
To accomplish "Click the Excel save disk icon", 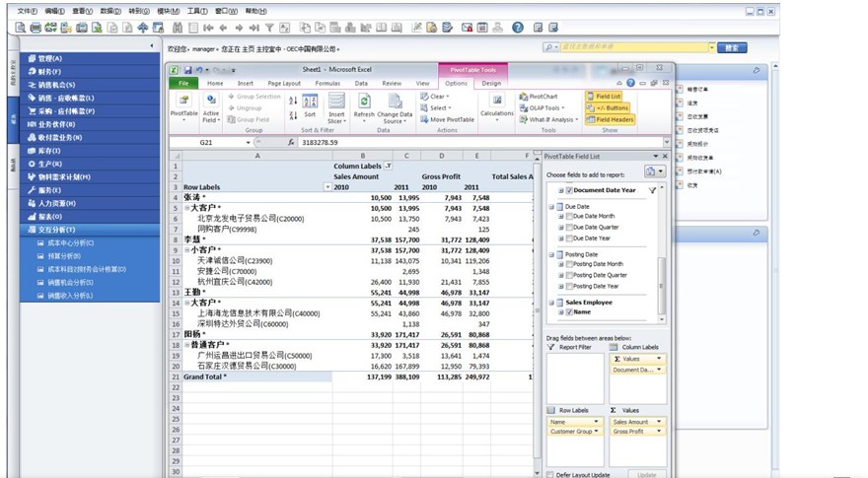I will 188,70.
